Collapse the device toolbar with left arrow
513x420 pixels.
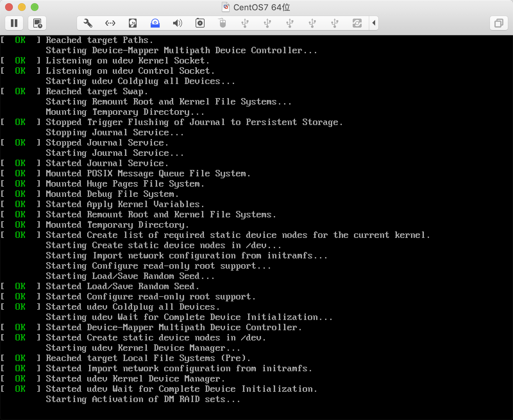coord(374,23)
